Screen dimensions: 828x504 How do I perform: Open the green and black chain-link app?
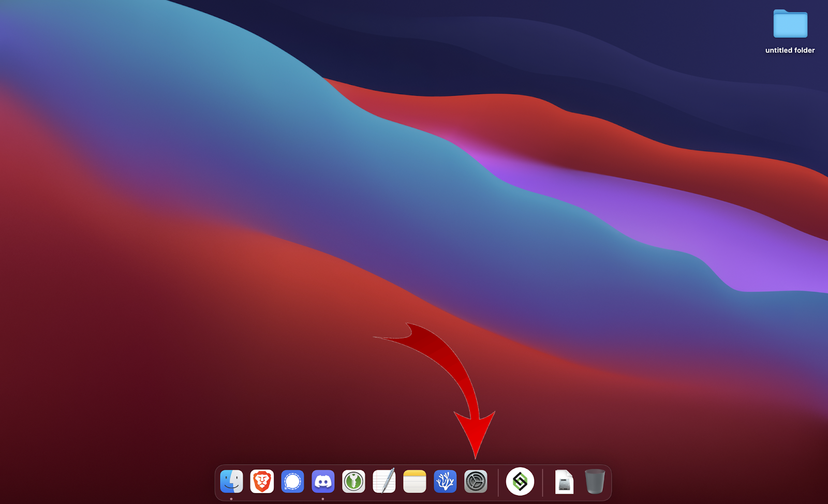520,482
